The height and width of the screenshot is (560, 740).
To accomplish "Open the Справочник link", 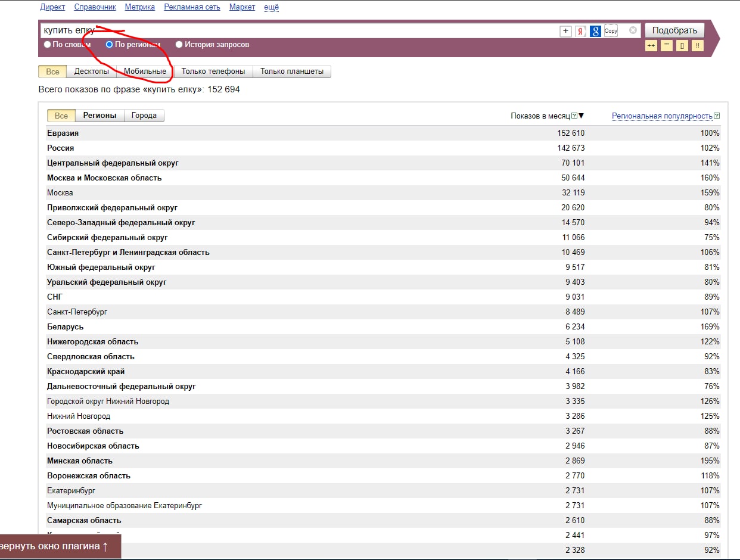I will [x=95, y=7].
